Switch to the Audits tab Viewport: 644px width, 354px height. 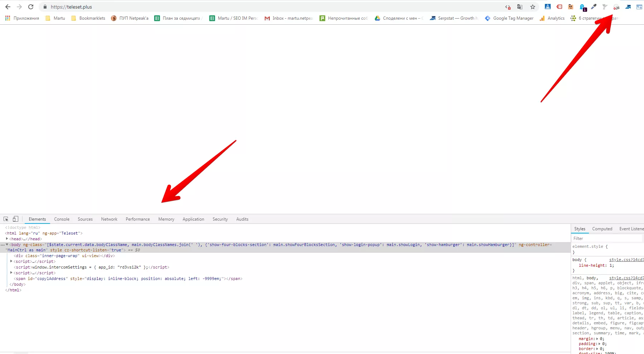(x=242, y=219)
